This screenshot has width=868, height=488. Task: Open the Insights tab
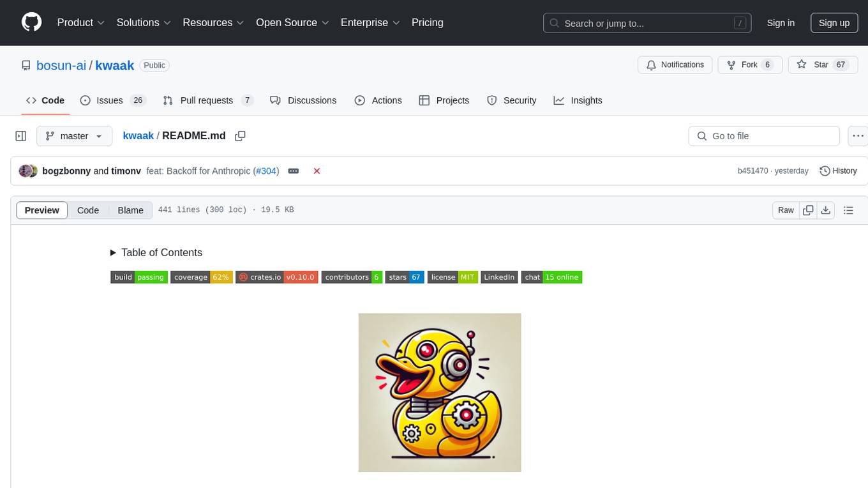[578, 100]
